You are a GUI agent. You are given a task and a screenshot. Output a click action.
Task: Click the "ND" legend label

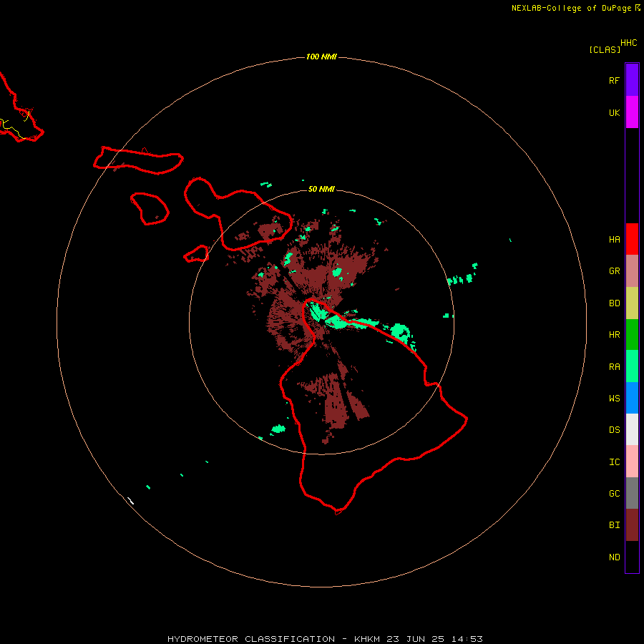(x=614, y=557)
